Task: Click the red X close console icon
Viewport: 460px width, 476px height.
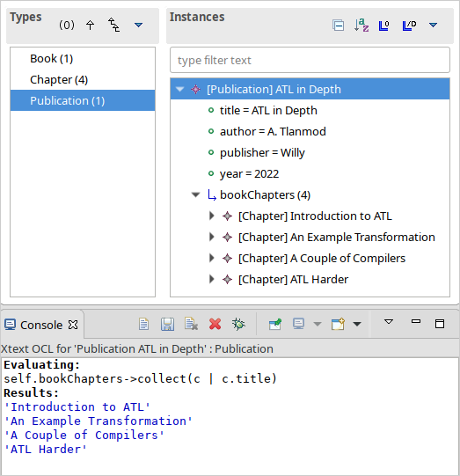Action: [x=215, y=324]
